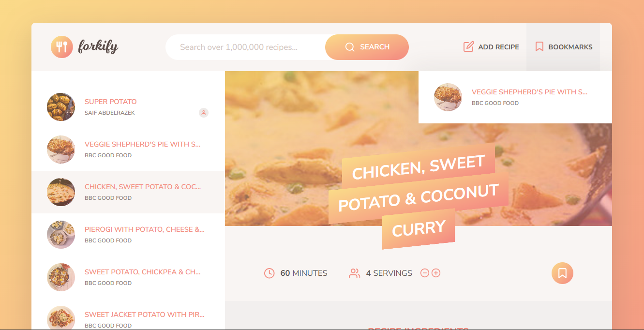
Task: Click the clock icon next to 60 minutes
Action: [270, 273]
